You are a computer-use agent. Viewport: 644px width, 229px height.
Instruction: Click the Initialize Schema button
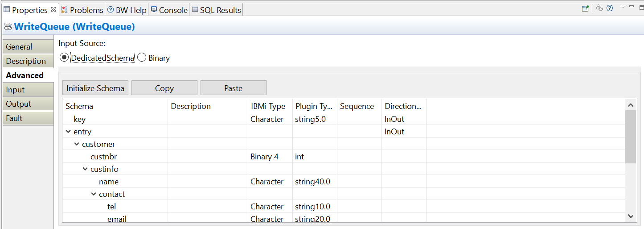(95, 88)
